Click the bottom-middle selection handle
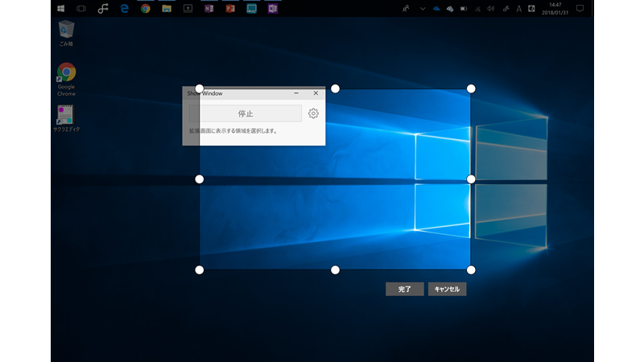This screenshot has width=644, height=362. click(x=335, y=270)
